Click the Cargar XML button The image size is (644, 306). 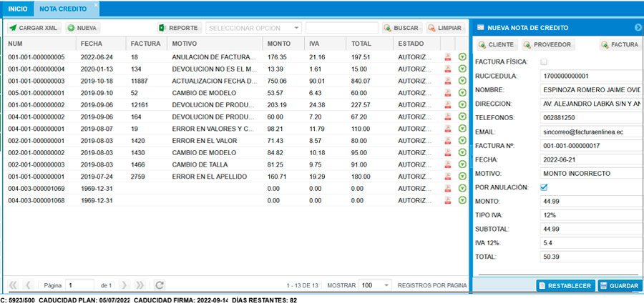click(x=34, y=28)
